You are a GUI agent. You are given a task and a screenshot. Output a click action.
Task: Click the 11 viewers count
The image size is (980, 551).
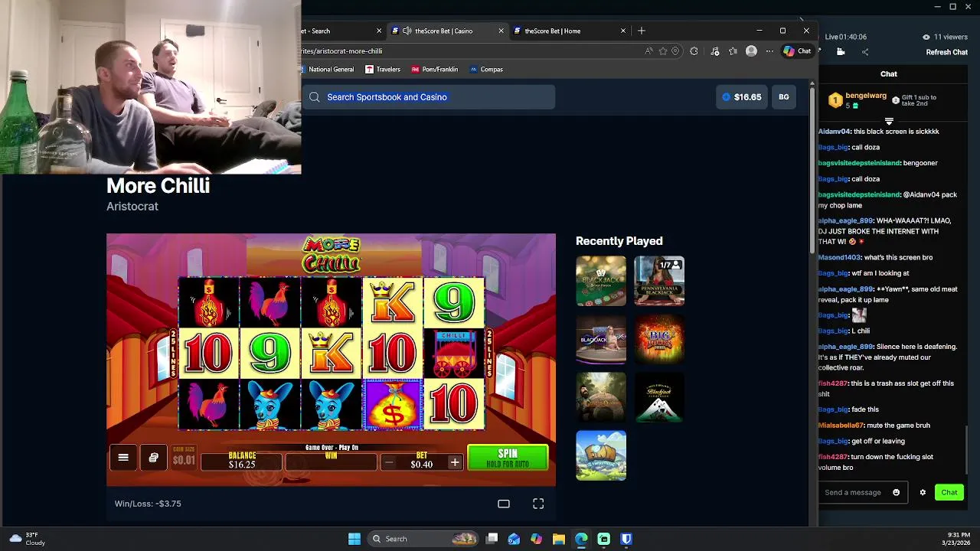(945, 37)
